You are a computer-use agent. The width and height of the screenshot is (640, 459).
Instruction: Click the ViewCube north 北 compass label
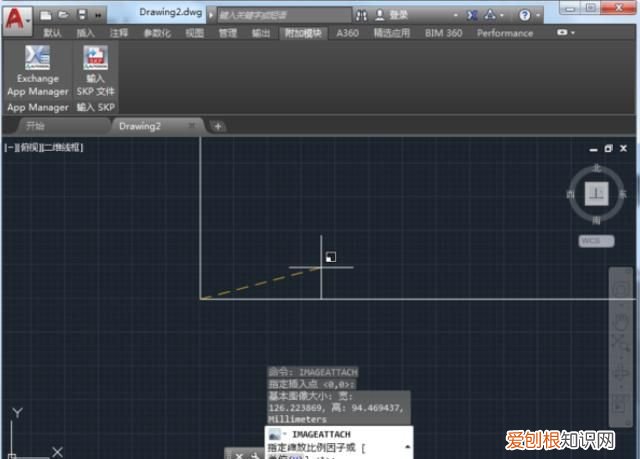pos(597,168)
